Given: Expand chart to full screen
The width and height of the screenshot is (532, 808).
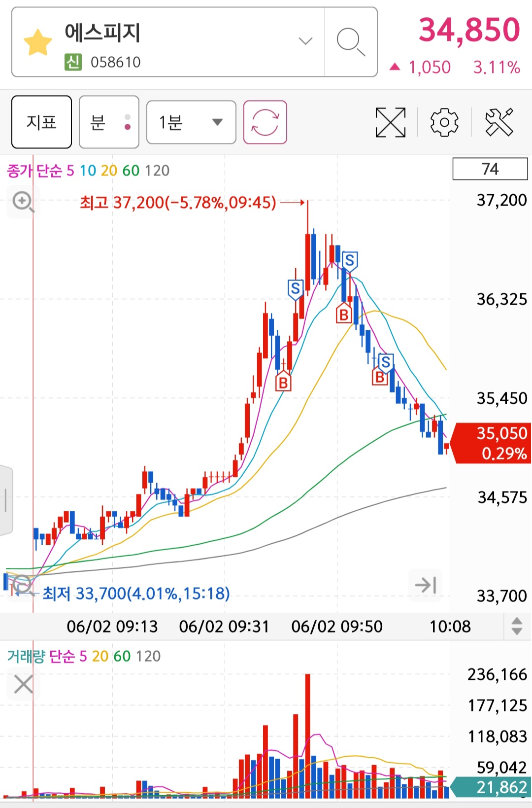Looking at the screenshot, I should [391, 122].
